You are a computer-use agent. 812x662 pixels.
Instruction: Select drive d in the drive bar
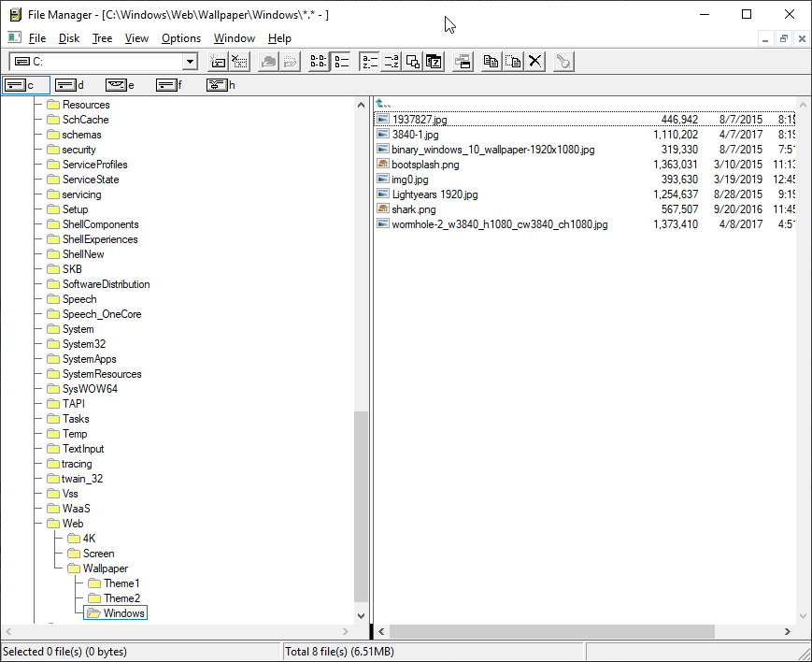69,85
